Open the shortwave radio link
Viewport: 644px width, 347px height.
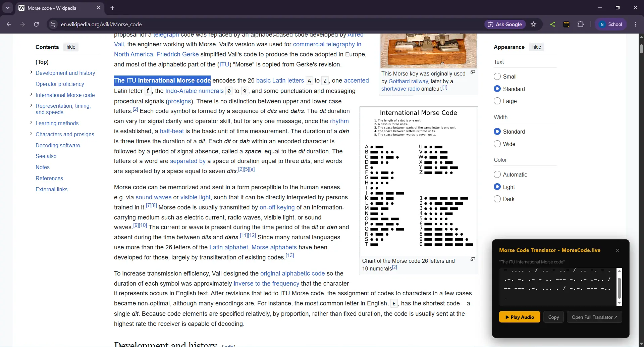click(x=400, y=89)
